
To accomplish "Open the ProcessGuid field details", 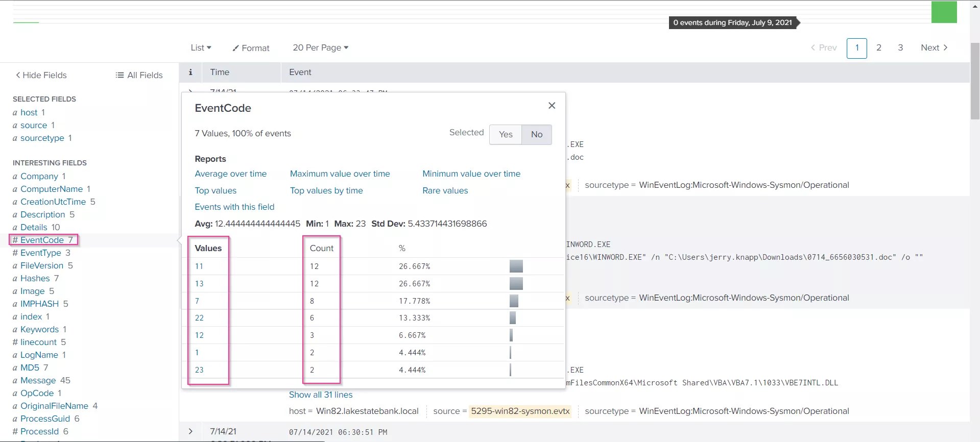I will pyautogui.click(x=45, y=419).
